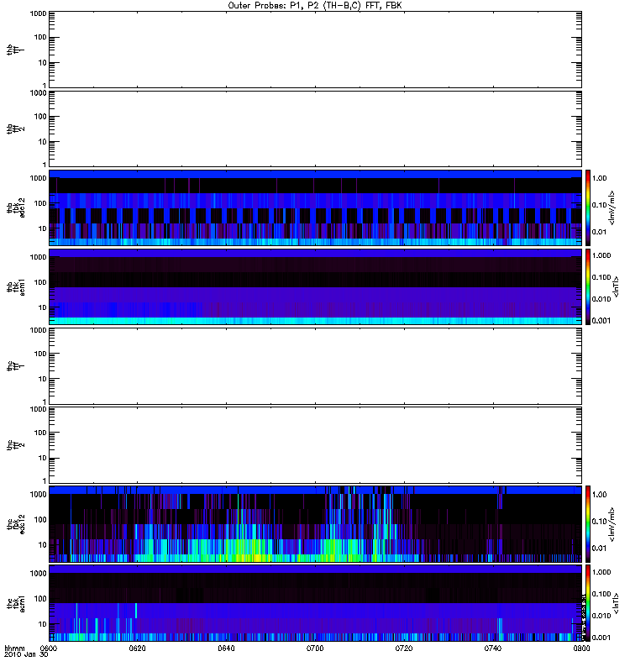Screen dimensions: 630x672
Task: Click the "0.001" label on thc scm1 color bar
Action: pos(601,638)
